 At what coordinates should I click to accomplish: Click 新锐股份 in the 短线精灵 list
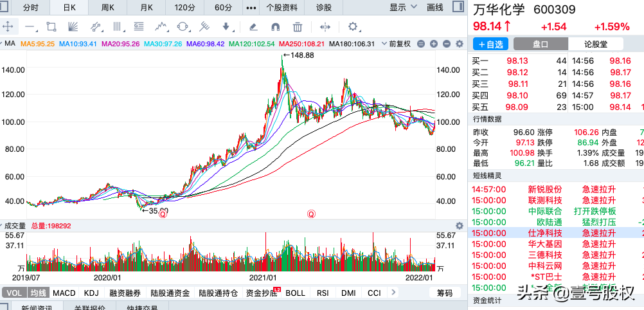click(x=544, y=190)
